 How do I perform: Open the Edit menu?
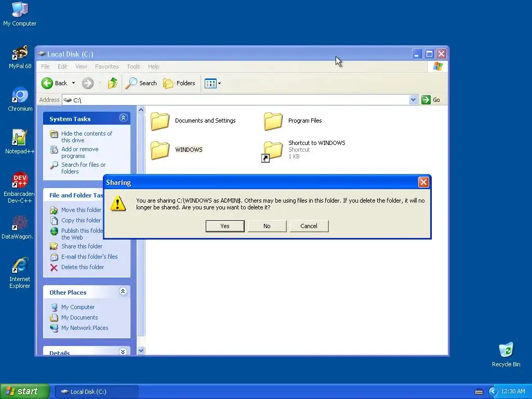point(62,66)
